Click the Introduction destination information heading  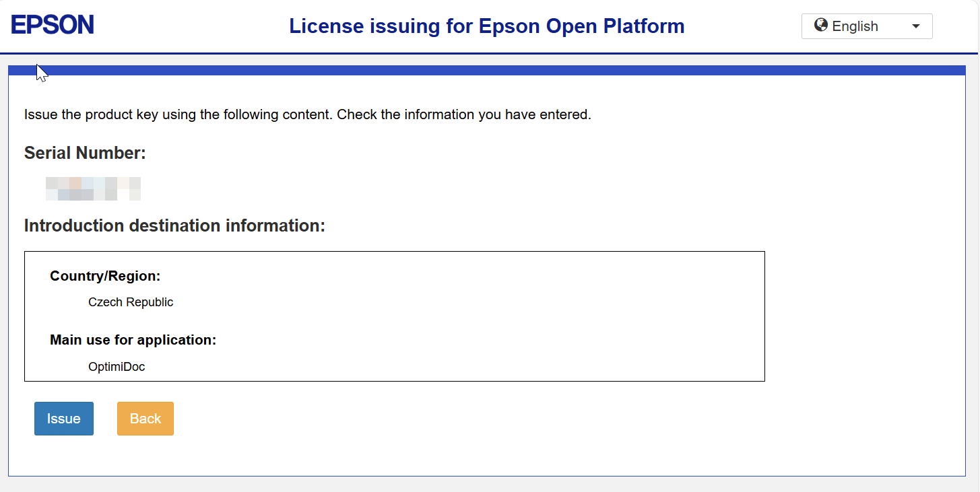click(174, 225)
